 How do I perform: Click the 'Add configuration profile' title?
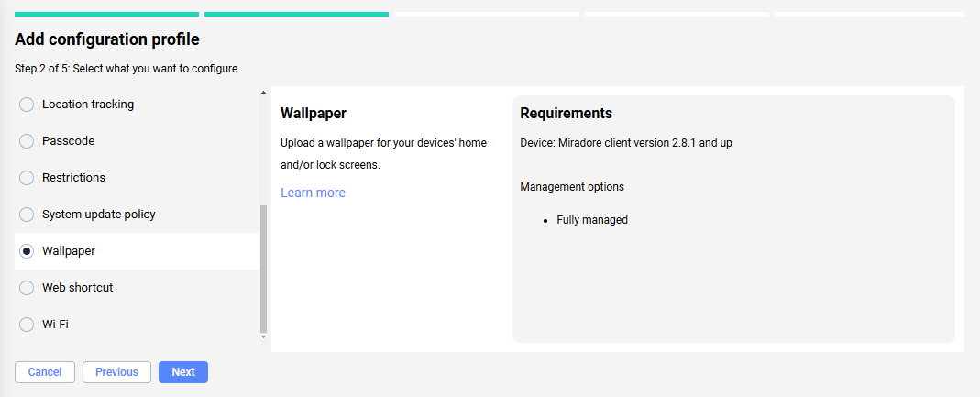click(x=107, y=39)
